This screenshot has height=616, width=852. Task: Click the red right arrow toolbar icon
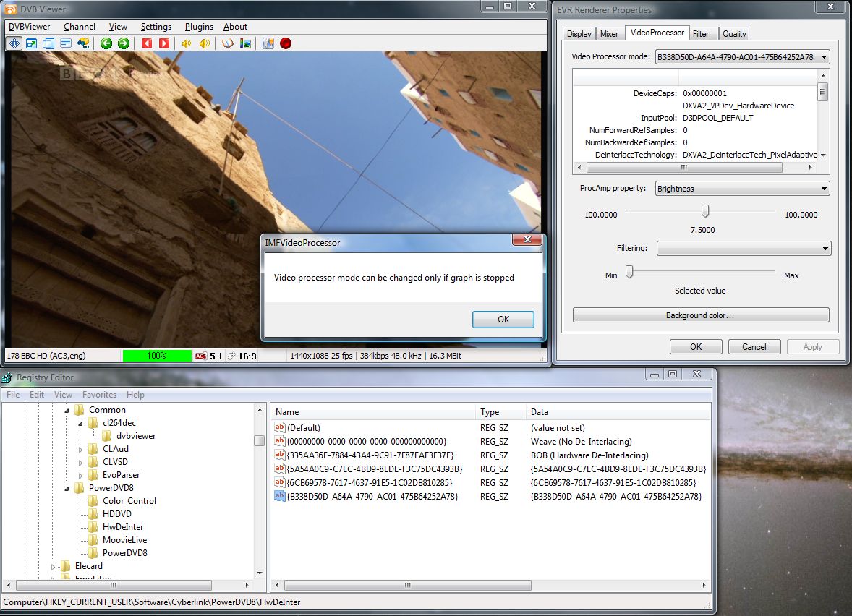click(x=163, y=43)
